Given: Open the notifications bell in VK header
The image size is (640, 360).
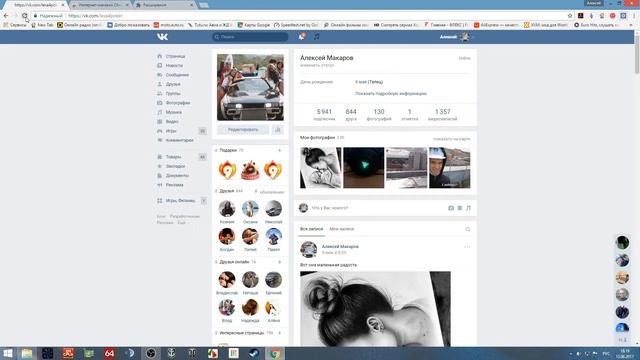Looking at the screenshot, I should [x=302, y=37].
